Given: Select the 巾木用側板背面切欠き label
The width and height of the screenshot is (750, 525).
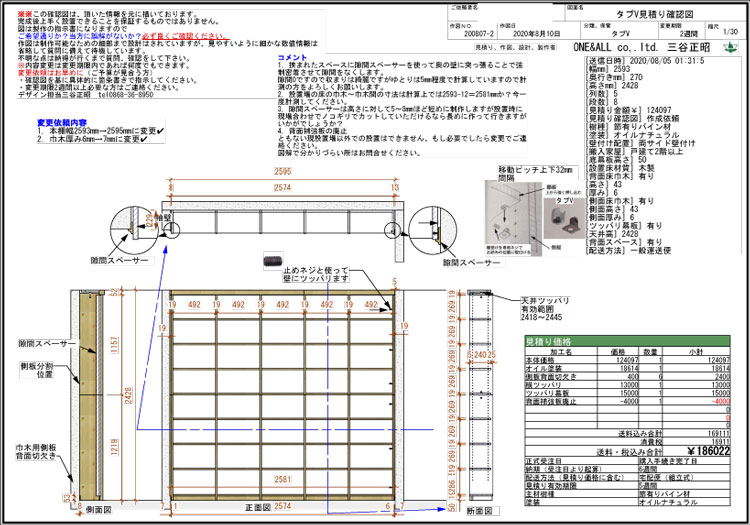Looking at the screenshot, I should point(36,452).
